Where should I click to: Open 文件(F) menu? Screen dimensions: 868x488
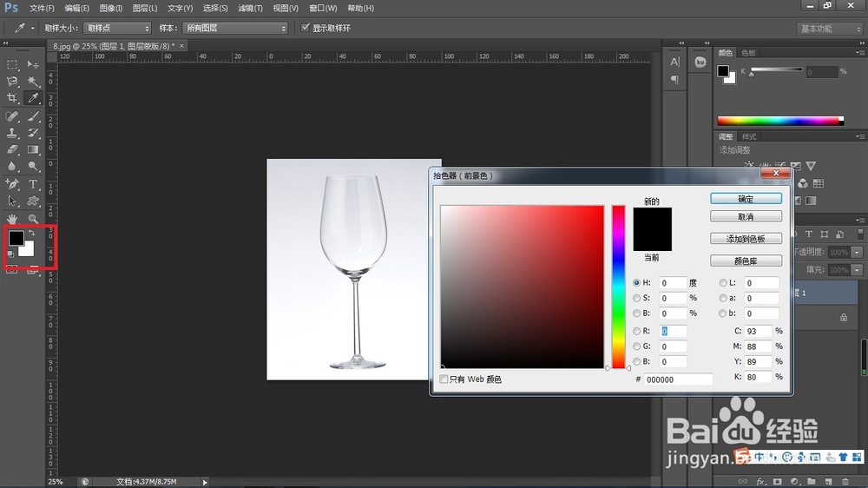(x=42, y=9)
